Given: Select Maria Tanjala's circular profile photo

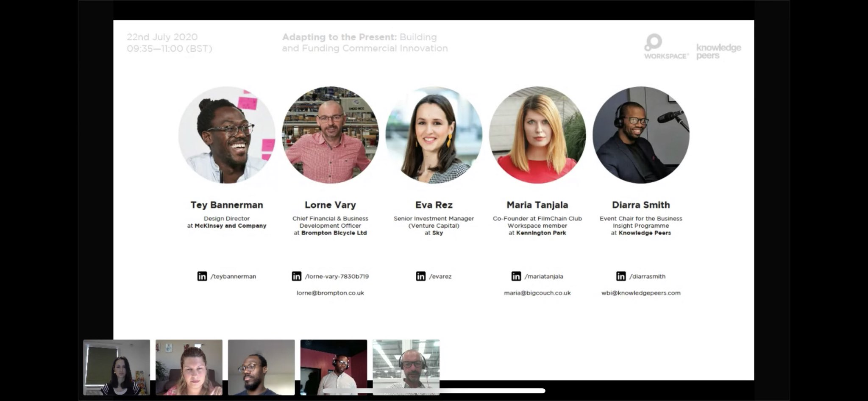Looking at the screenshot, I should (x=537, y=135).
